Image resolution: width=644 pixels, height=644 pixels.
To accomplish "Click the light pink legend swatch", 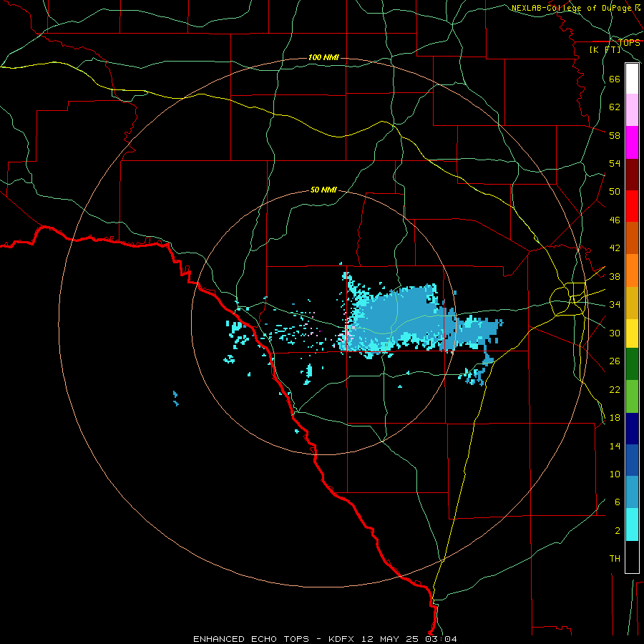I will [632, 110].
